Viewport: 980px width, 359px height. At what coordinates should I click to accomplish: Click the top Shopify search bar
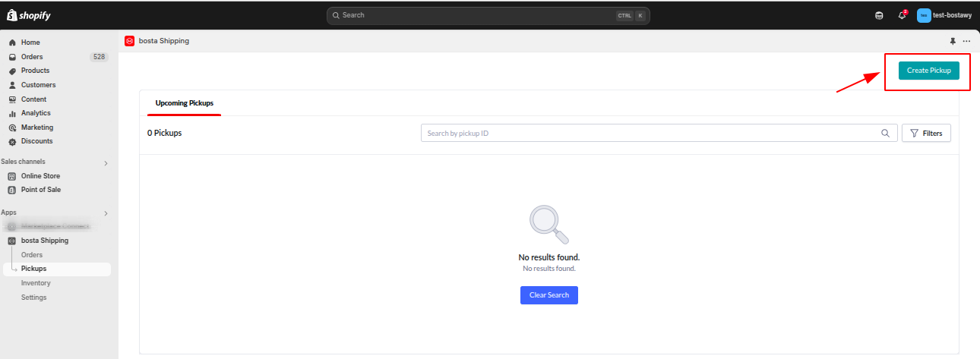pos(488,15)
